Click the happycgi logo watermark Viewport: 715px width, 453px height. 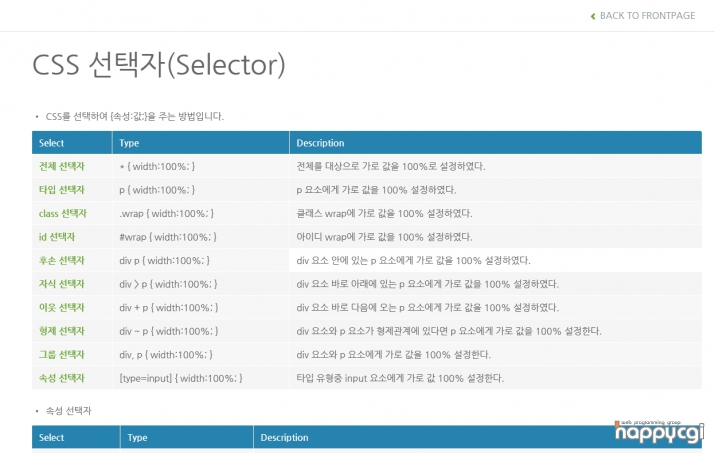click(659, 432)
